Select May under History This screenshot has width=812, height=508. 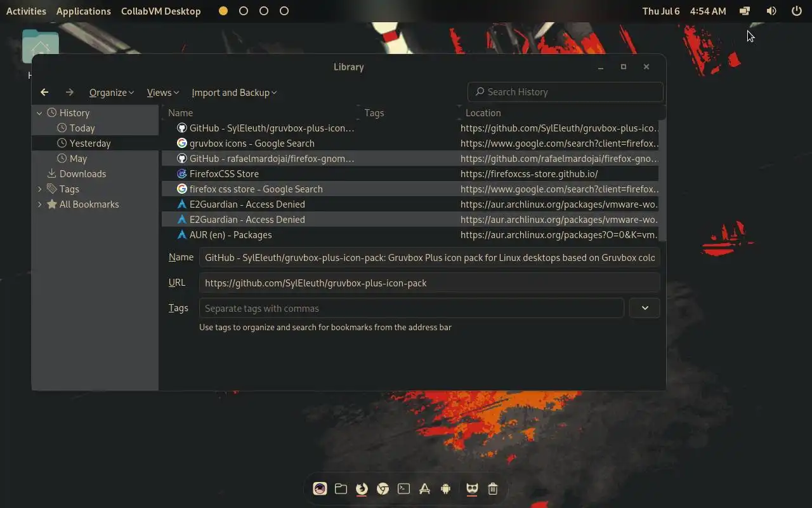pos(95,158)
